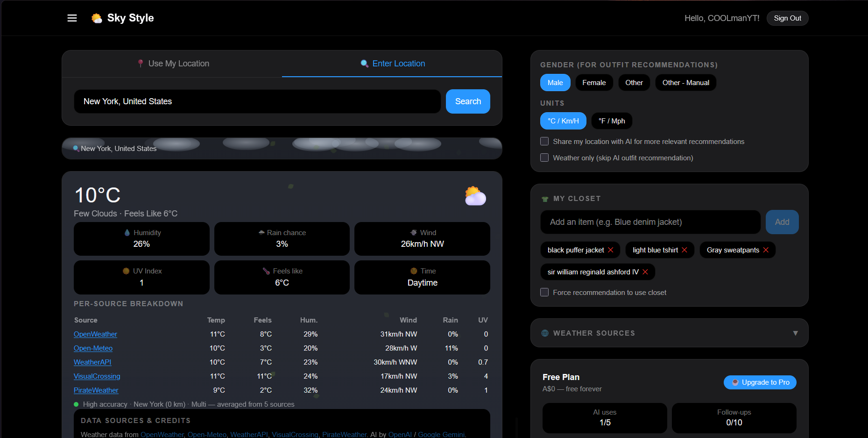Switch units to °F / Mph
This screenshot has height=438, width=868.
click(x=612, y=121)
